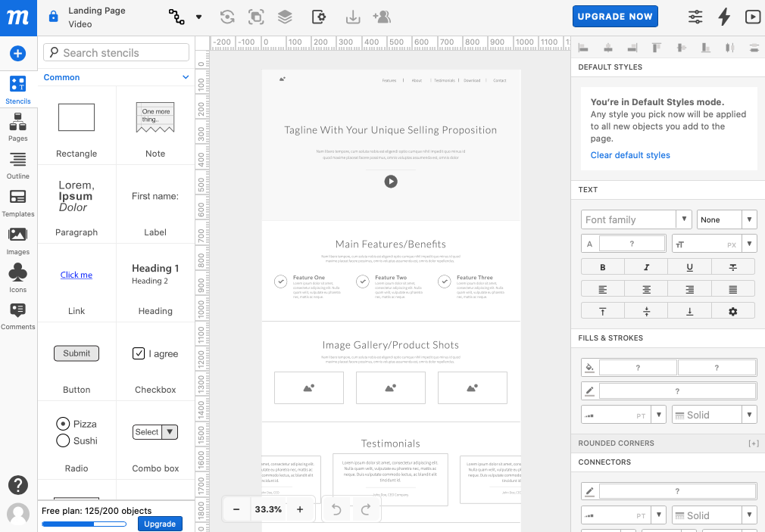Click the UPGRADE NOW button
The width and height of the screenshot is (765, 532).
coord(615,17)
